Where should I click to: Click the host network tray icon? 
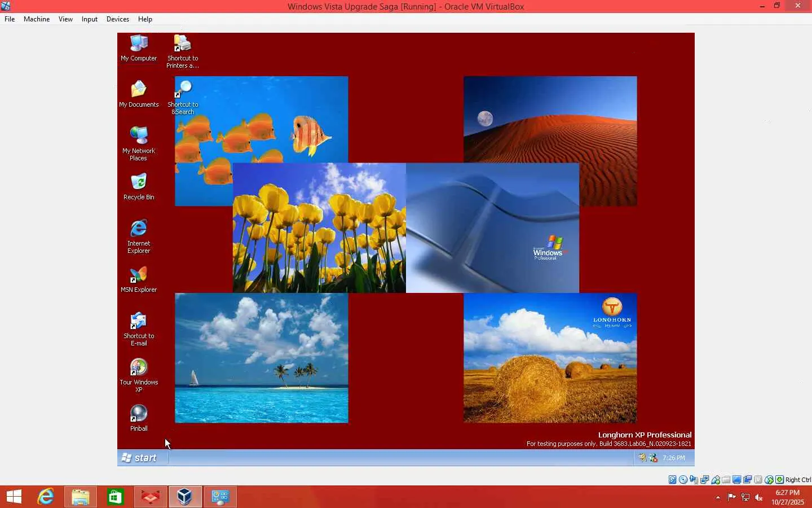(745, 497)
